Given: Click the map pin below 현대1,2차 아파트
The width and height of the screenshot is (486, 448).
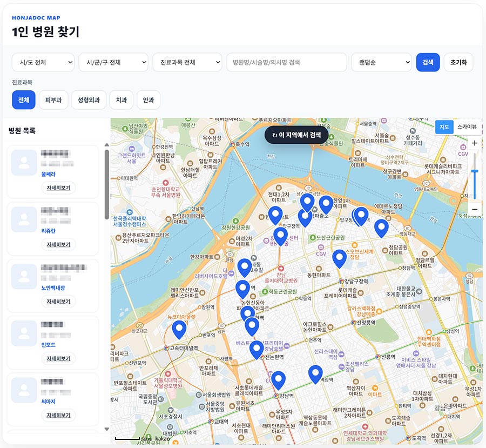Looking at the screenshot, I should click(x=275, y=216).
